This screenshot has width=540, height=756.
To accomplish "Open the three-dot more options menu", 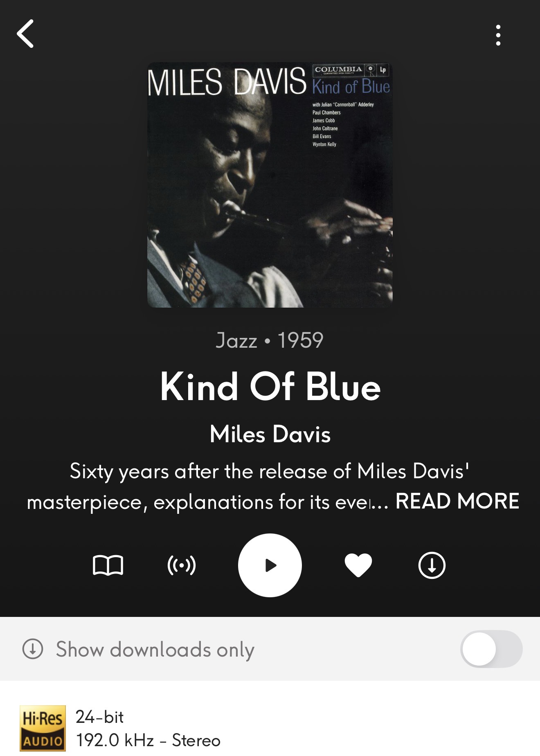I will pyautogui.click(x=498, y=35).
